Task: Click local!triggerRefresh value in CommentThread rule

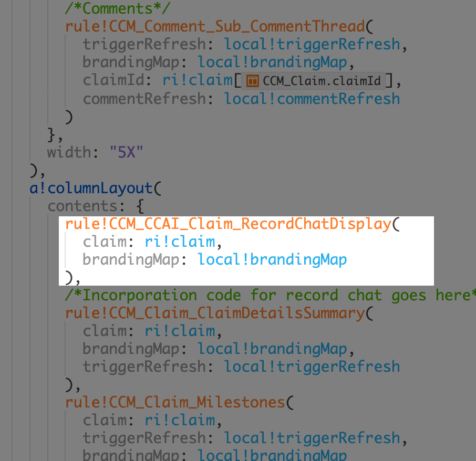Action: 312,44
